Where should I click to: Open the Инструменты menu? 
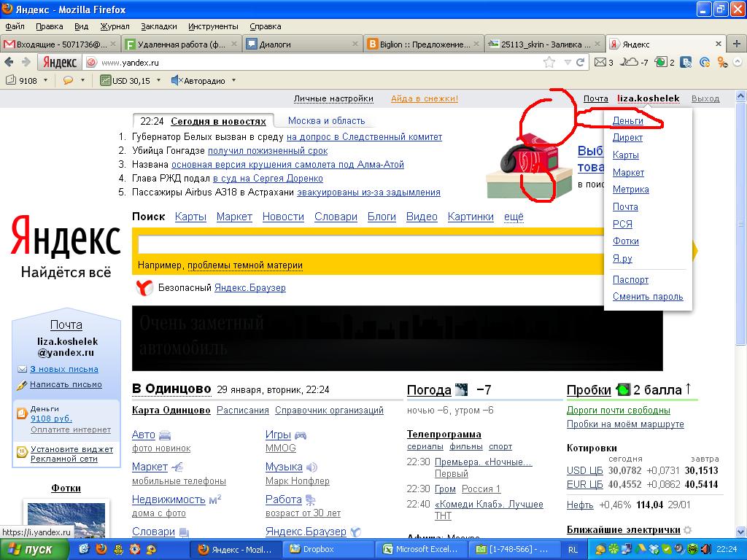point(213,26)
